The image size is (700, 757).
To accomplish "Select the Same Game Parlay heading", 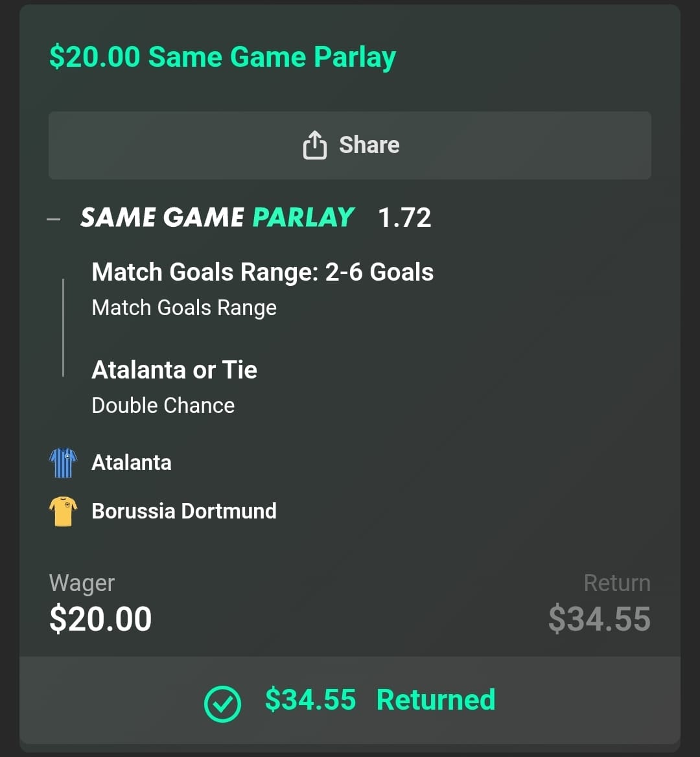I will [217, 218].
